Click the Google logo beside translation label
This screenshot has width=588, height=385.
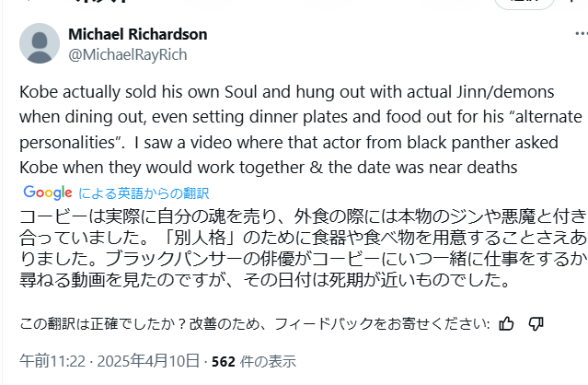48,192
